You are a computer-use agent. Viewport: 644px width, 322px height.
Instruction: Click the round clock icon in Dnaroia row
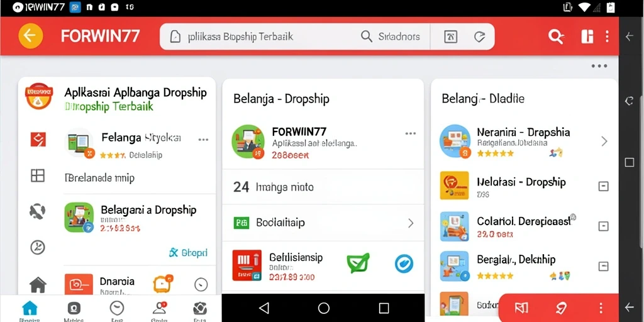[x=201, y=284]
